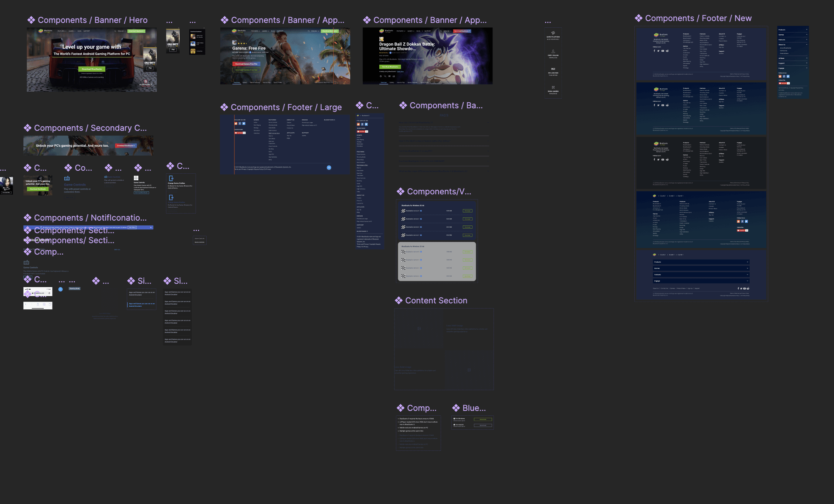Click Twitter icon in Footer Large component
Screen dimensions: 834x504
tap(244, 124)
